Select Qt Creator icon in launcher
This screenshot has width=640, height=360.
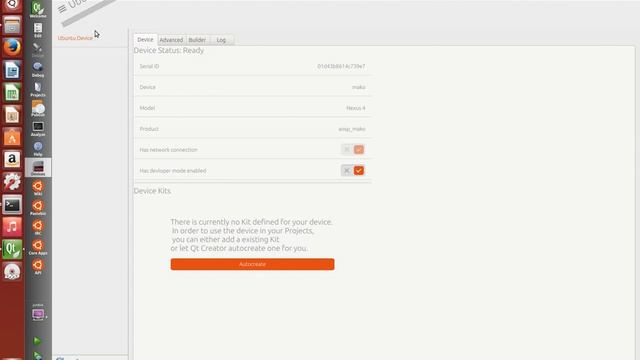pos(12,249)
